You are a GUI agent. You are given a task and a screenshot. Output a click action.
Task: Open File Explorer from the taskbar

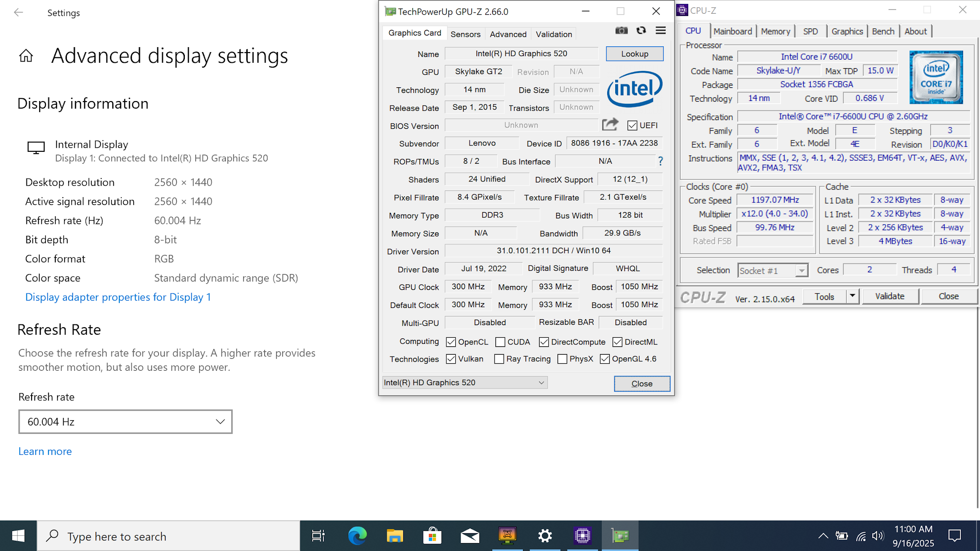(395, 536)
